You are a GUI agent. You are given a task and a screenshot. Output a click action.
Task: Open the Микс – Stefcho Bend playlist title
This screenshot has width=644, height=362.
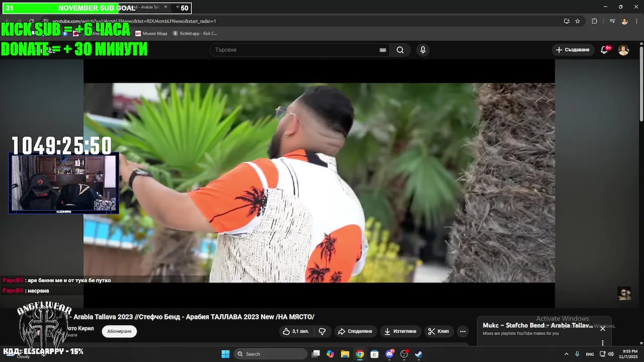coord(538,325)
